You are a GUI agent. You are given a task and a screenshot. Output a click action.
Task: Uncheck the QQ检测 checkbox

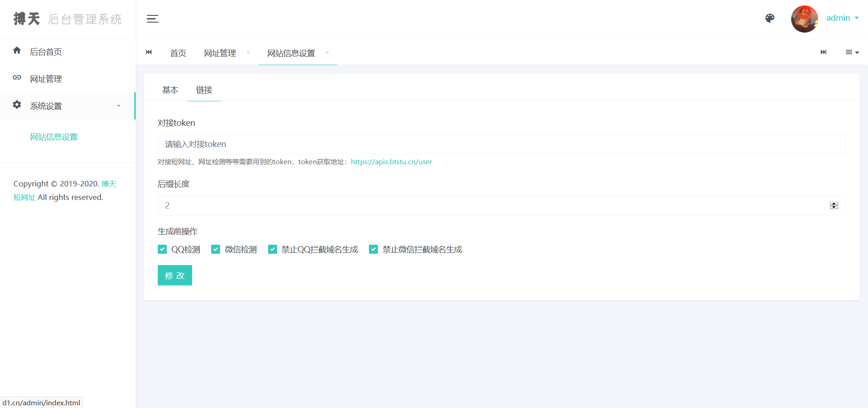[x=162, y=249]
